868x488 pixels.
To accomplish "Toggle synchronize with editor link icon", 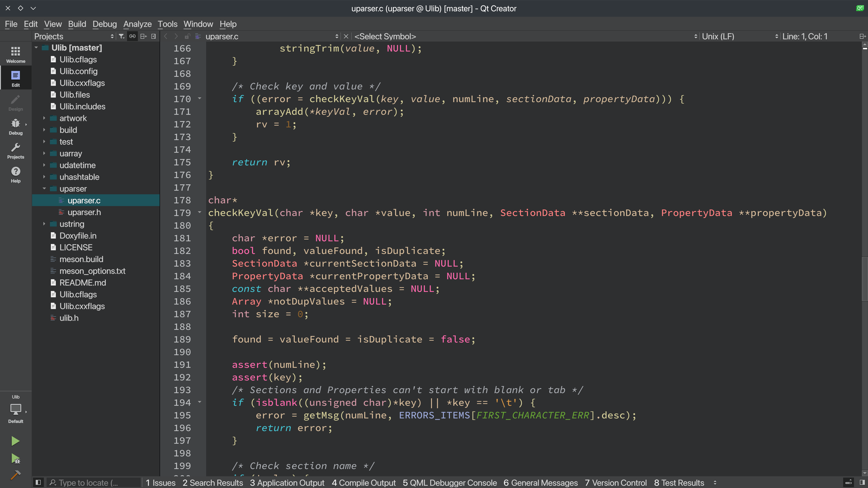I will (x=132, y=36).
